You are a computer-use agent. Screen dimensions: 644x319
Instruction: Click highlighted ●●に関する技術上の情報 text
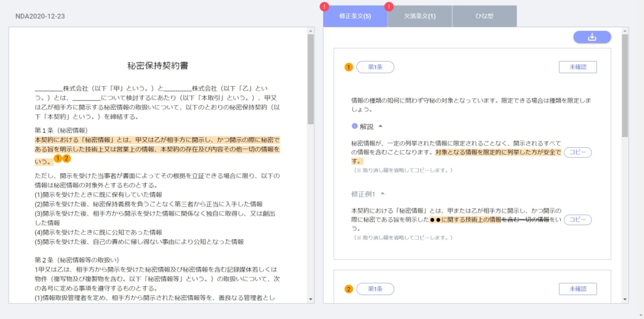pyautogui.click(x=466, y=220)
